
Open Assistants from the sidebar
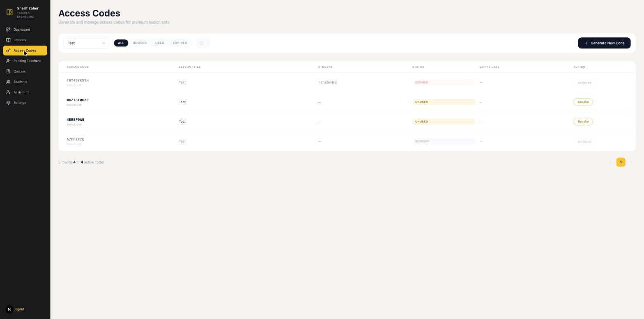25,92
